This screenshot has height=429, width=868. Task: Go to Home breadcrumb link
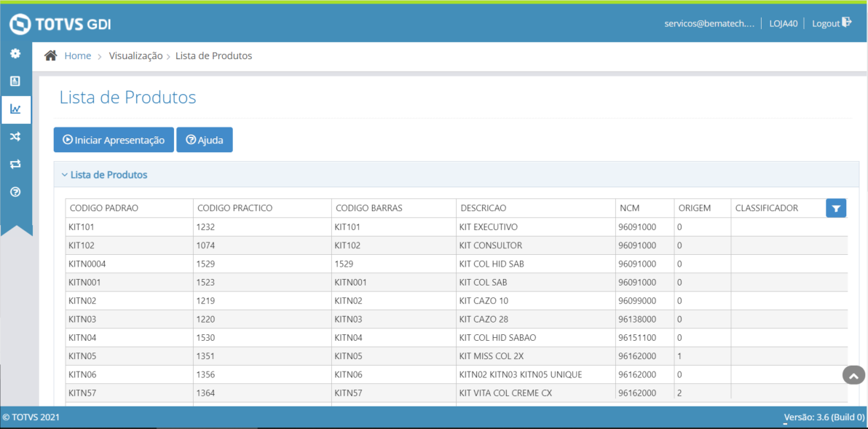point(78,56)
